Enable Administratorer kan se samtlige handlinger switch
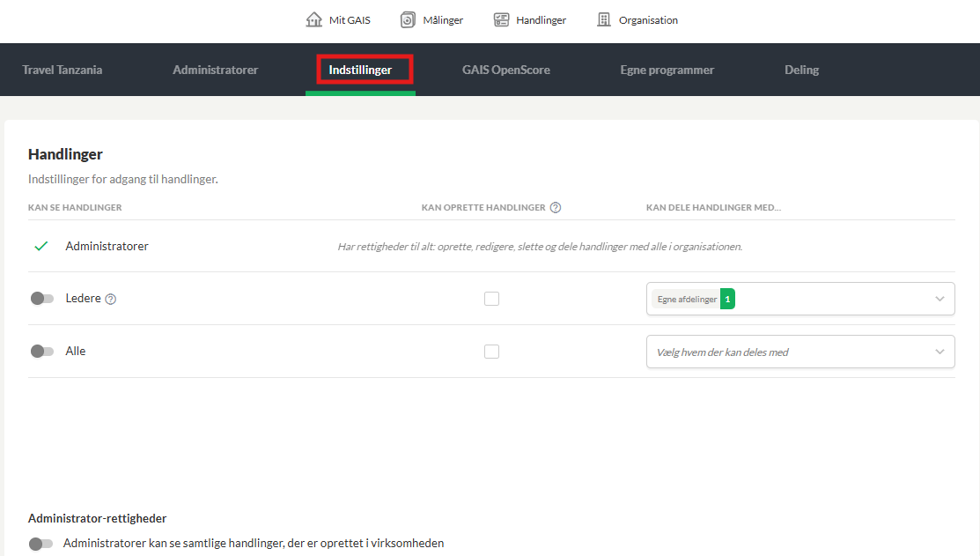Image resolution: width=980 pixels, height=556 pixels. point(41,544)
